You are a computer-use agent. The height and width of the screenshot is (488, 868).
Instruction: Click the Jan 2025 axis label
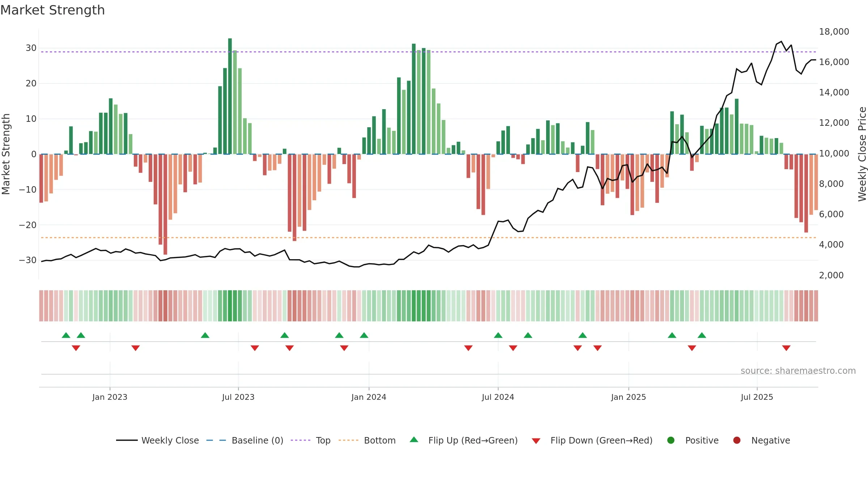[x=629, y=397]
